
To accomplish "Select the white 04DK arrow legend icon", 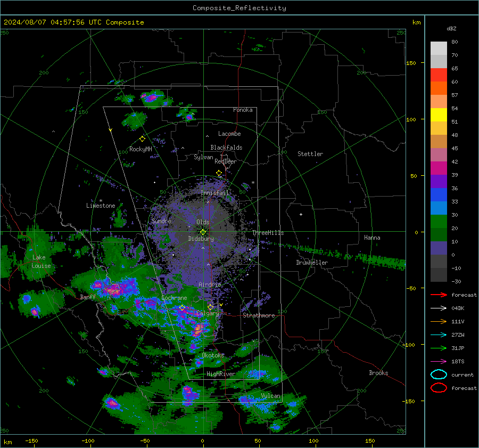I will (439, 308).
